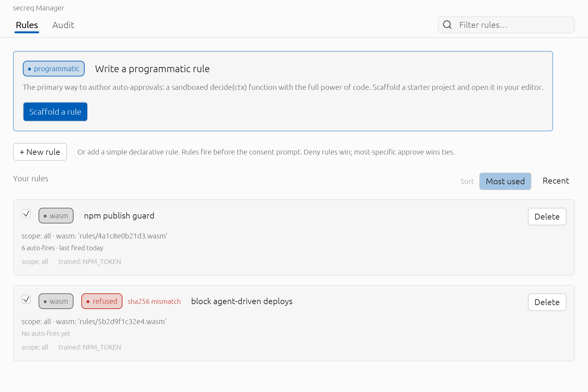588x392 pixels.
Task: Select the Rules tab
Action: [27, 25]
